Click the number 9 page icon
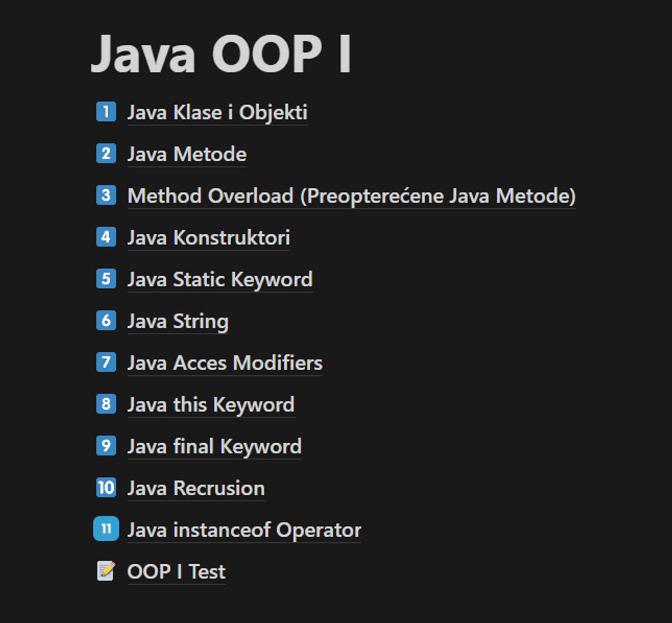 [106, 446]
